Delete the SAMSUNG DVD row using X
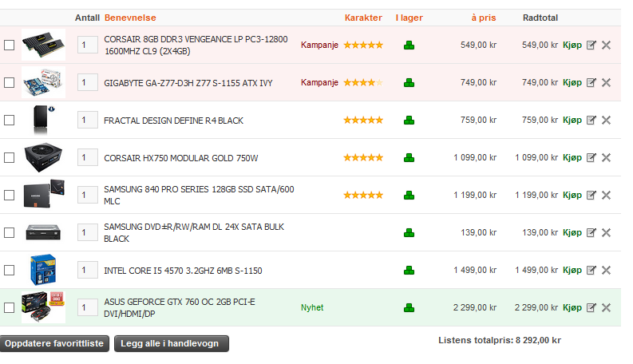This screenshot has width=633, height=364. 606,232
